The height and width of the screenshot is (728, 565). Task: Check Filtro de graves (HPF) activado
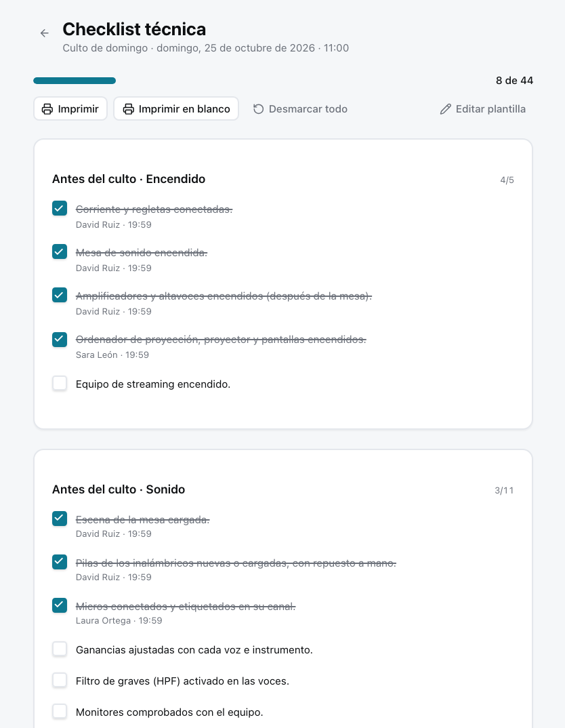click(x=60, y=680)
